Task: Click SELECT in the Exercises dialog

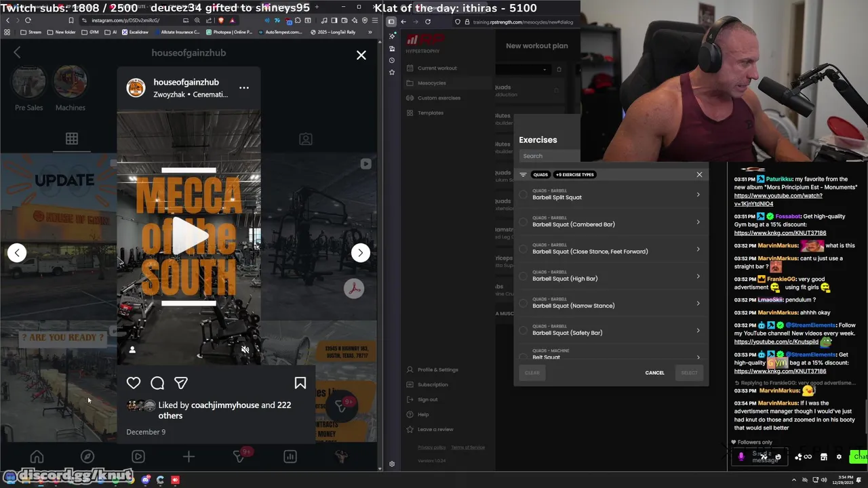Action: pyautogui.click(x=689, y=373)
